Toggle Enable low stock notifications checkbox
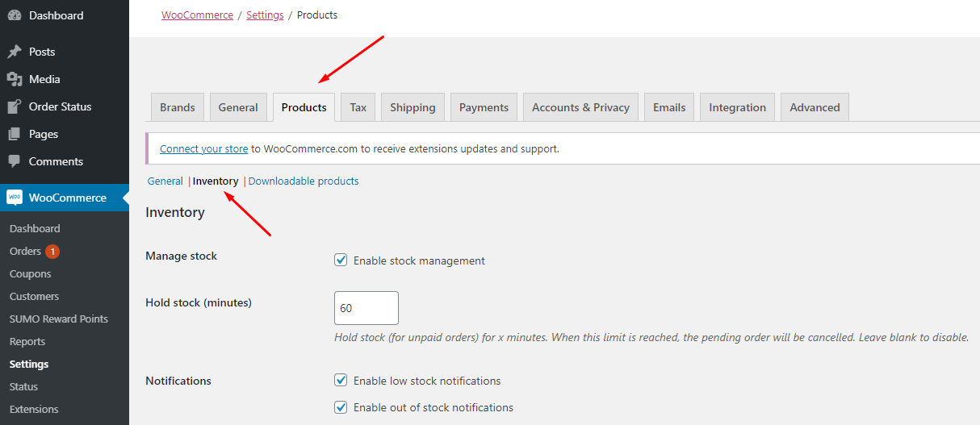 pos(341,381)
